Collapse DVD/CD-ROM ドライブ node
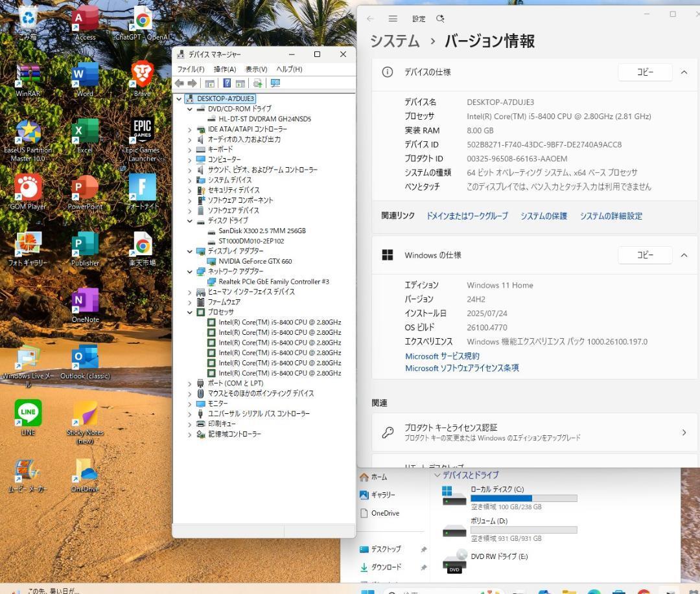The height and width of the screenshot is (594, 700). (189, 109)
